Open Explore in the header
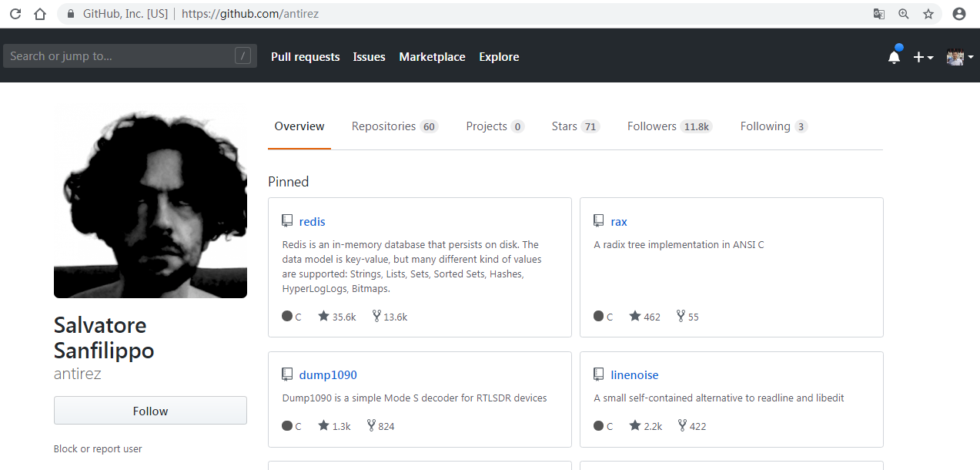This screenshot has width=980, height=470. 499,57
